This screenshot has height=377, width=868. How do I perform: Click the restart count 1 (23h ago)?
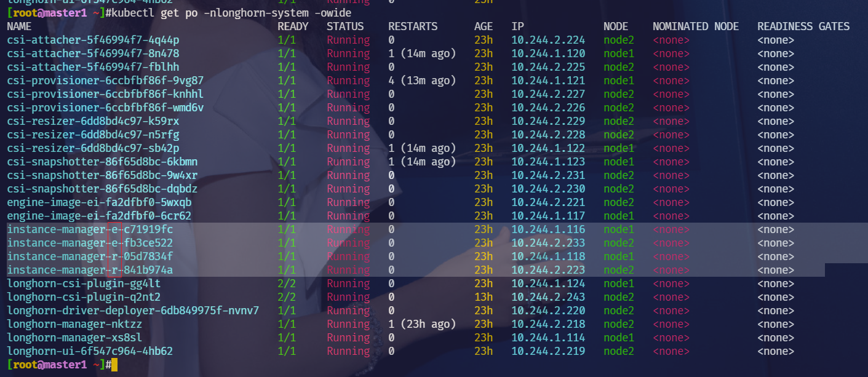click(422, 324)
